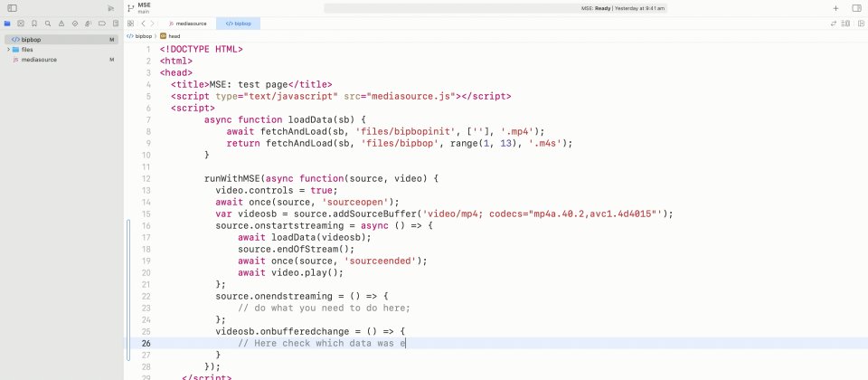Click the 'async function loadData(sb)' text
This screenshot has height=380, width=868.
coord(282,119)
